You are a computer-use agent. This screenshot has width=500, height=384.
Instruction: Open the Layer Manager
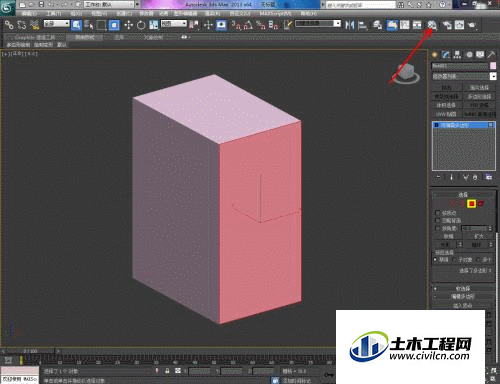tap(377, 25)
